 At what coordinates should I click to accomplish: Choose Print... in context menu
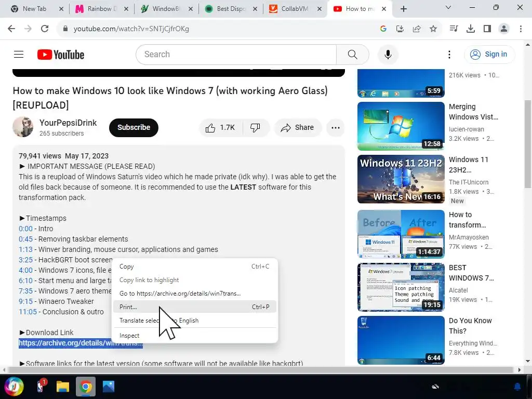195,307
